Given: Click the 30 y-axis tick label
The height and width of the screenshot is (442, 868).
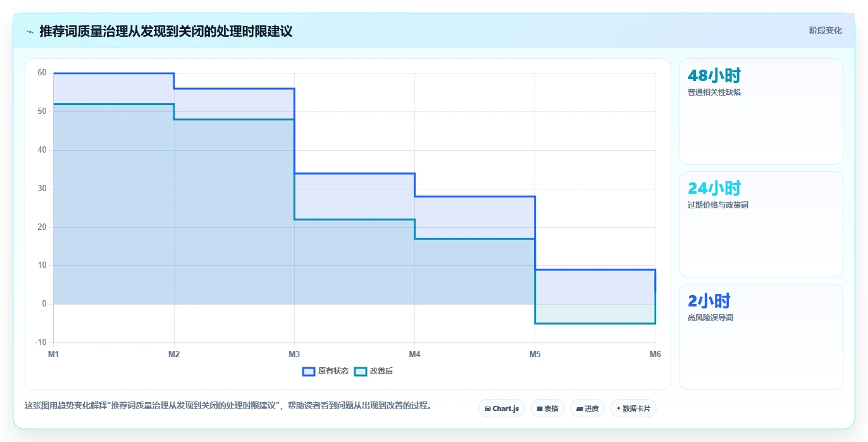Looking at the screenshot, I should [x=42, y=189].
